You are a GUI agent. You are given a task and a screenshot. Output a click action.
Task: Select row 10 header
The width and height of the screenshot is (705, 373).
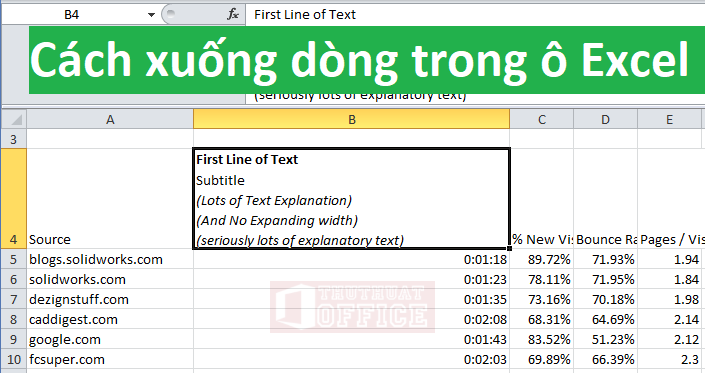pyautogui.click(x=14, y=360)
